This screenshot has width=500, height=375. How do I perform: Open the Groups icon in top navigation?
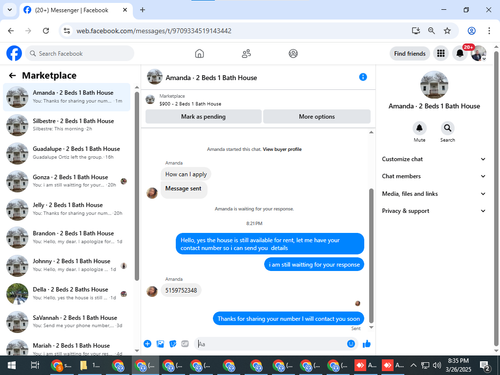[x=293, y=53]
